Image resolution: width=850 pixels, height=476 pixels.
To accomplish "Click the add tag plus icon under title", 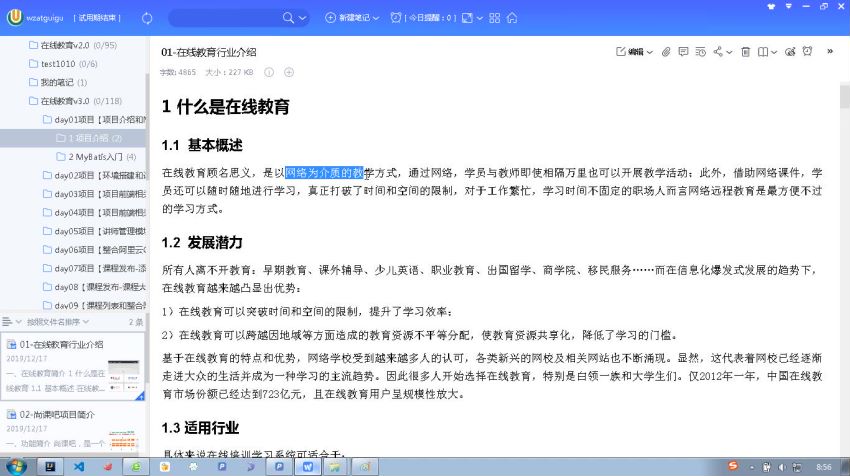I will [x=289, y=72].
